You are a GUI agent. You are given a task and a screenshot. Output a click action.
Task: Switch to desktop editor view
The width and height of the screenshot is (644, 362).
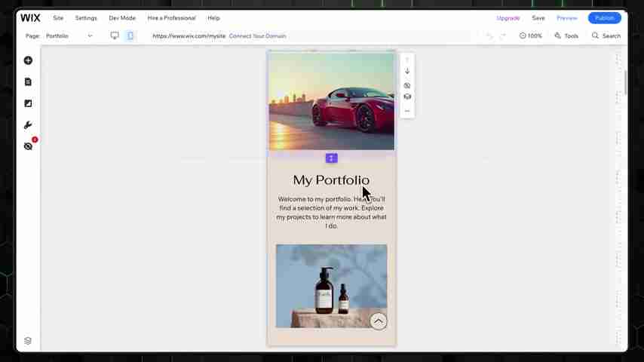point(115,35)
